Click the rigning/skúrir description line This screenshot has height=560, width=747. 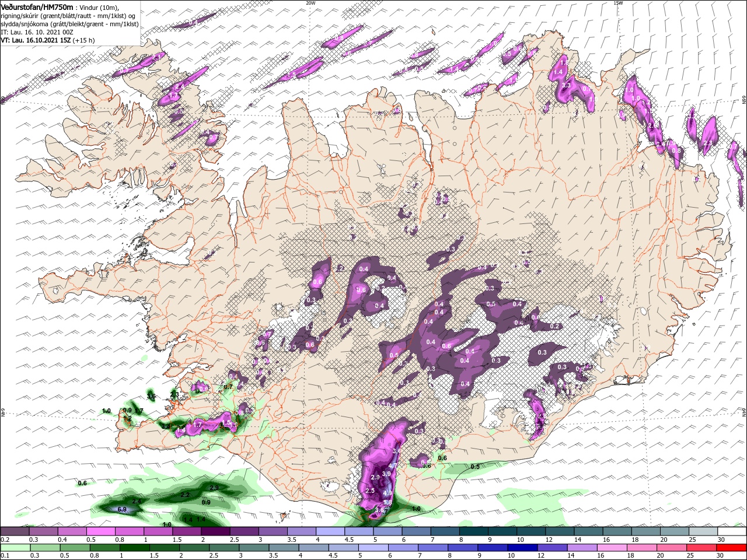68,16
